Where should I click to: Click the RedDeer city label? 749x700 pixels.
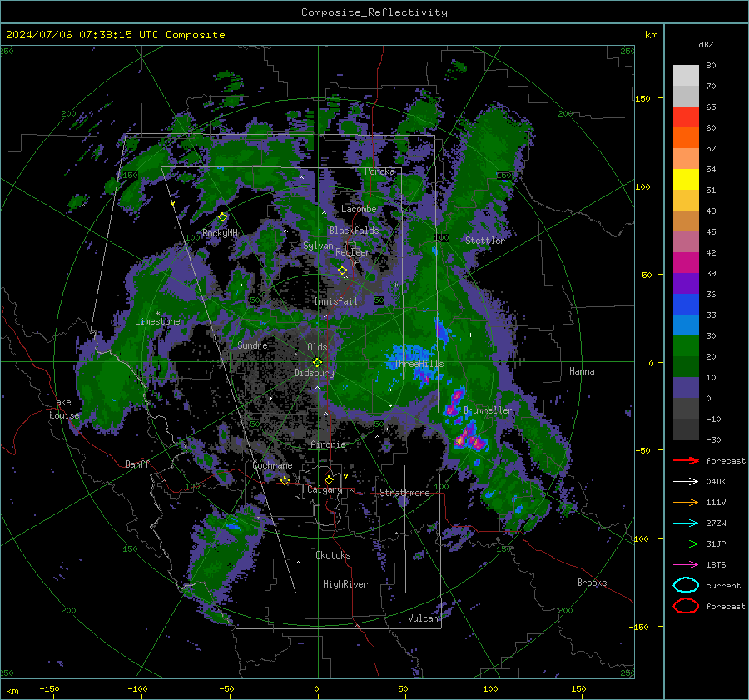click(x=353, y=252)
